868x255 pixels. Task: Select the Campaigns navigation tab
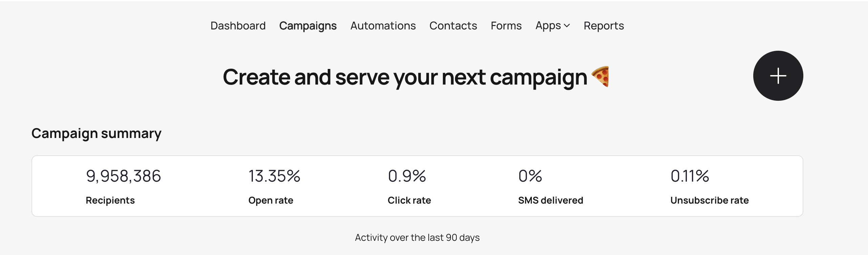(308, 26)
